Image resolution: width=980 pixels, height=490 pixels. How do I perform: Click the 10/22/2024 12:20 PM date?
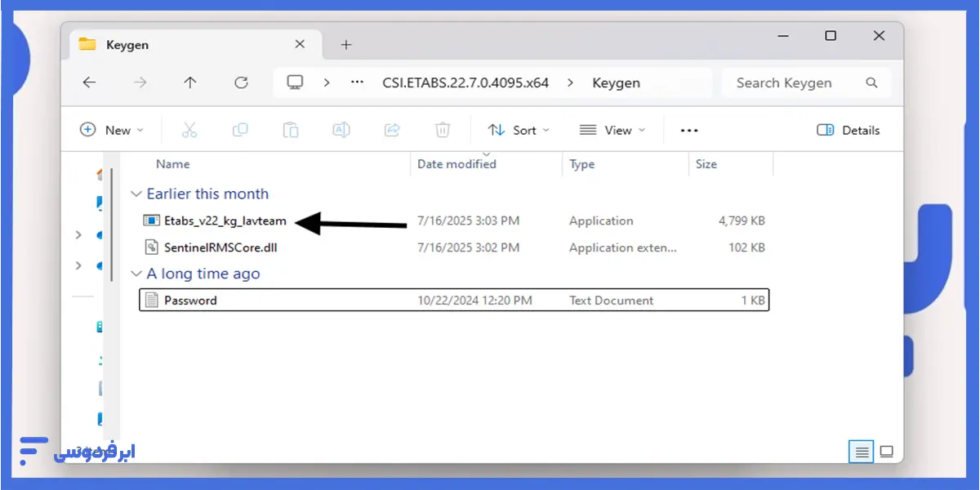[474, 300]
